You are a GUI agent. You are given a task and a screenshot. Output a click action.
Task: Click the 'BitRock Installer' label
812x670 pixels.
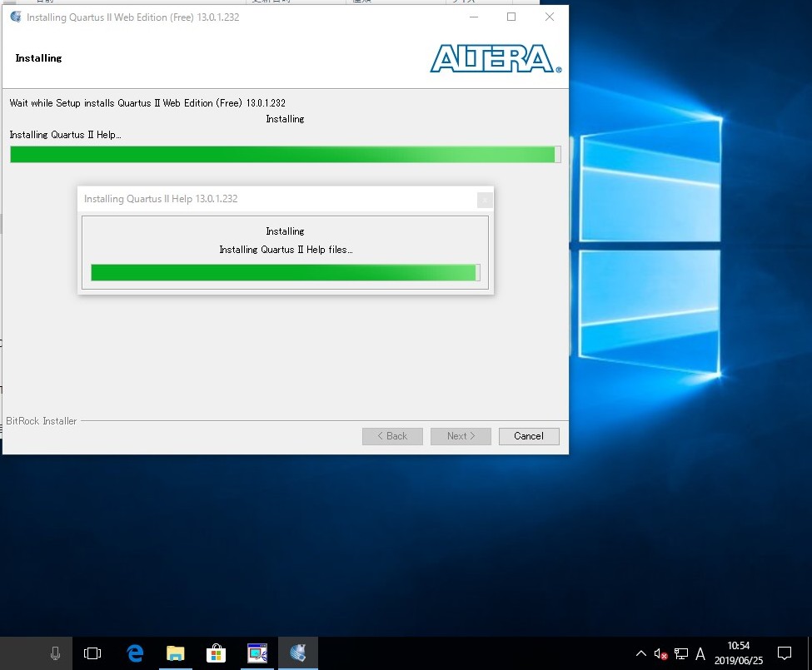pyautogui.click(x=42, y=421)
